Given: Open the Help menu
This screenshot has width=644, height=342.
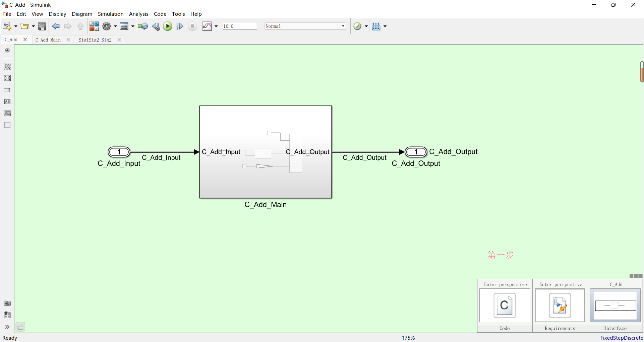Looking at the screenshot, I should point(196,14).
